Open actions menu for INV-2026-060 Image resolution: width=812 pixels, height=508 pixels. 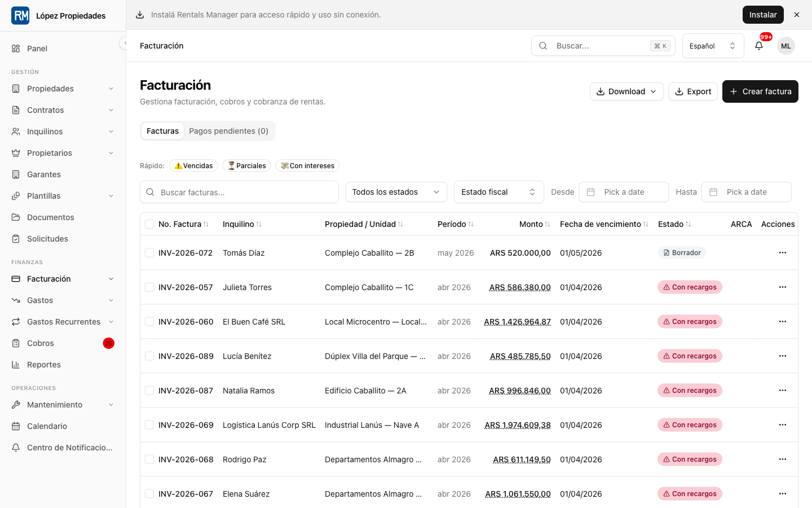pos(783,322)
